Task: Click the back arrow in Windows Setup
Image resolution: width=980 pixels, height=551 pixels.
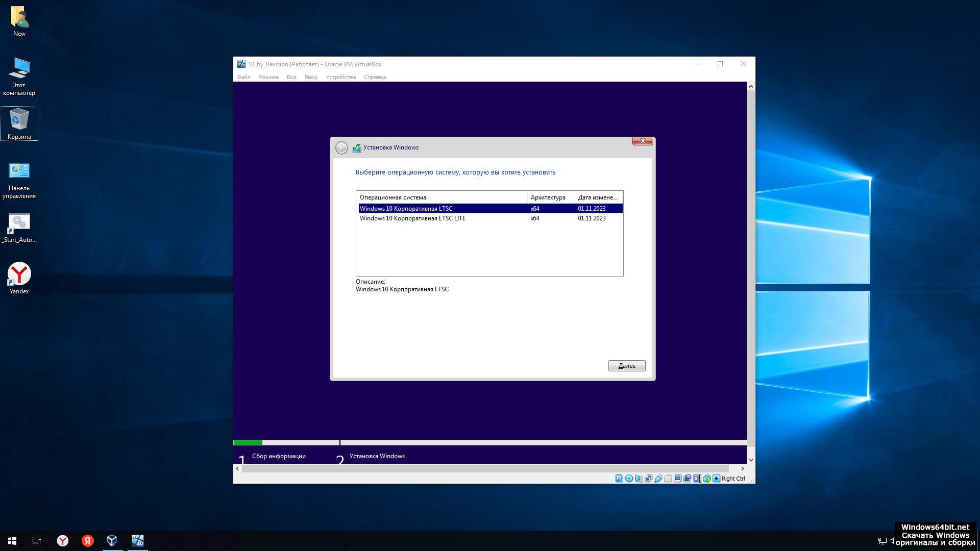Action: pyautogui.click(x=341, y=148)
